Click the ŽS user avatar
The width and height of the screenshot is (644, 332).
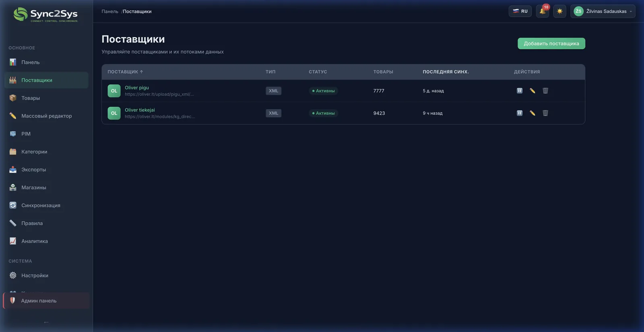coord(578,11)
